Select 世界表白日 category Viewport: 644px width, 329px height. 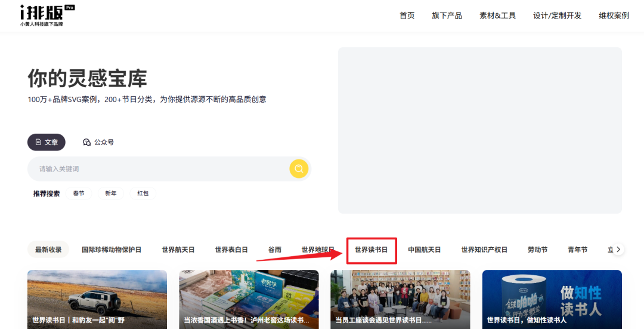(231, 250)
